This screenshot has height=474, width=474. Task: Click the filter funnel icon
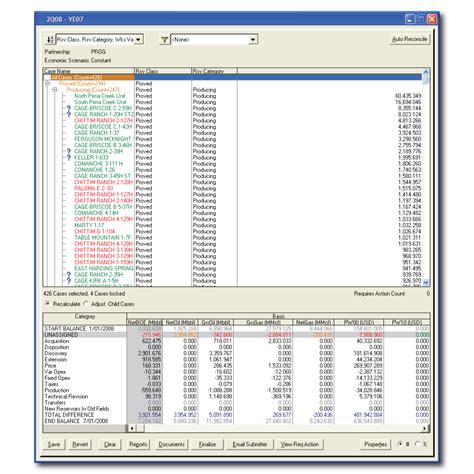pos(164,40)
